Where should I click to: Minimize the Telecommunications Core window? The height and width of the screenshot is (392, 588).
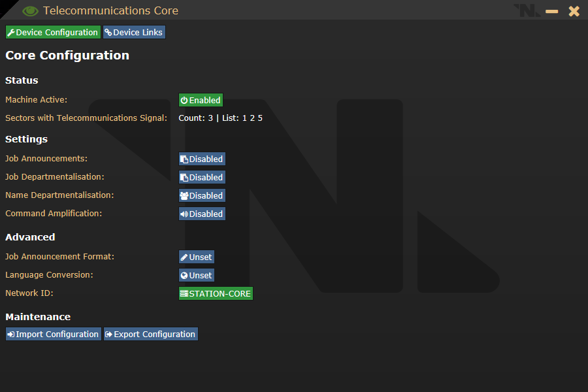[551, 11]
